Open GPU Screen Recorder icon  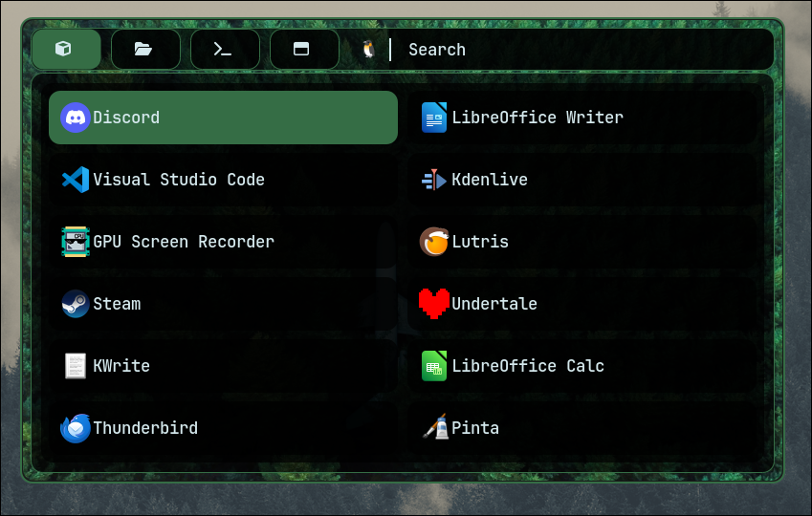click(x=76, y=242)
